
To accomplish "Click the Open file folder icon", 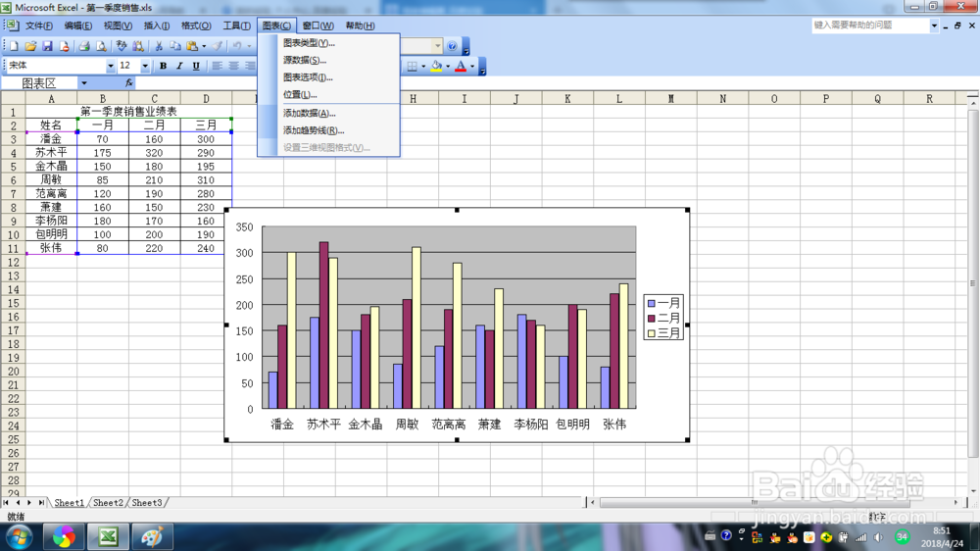I will [x=30, y=46].
